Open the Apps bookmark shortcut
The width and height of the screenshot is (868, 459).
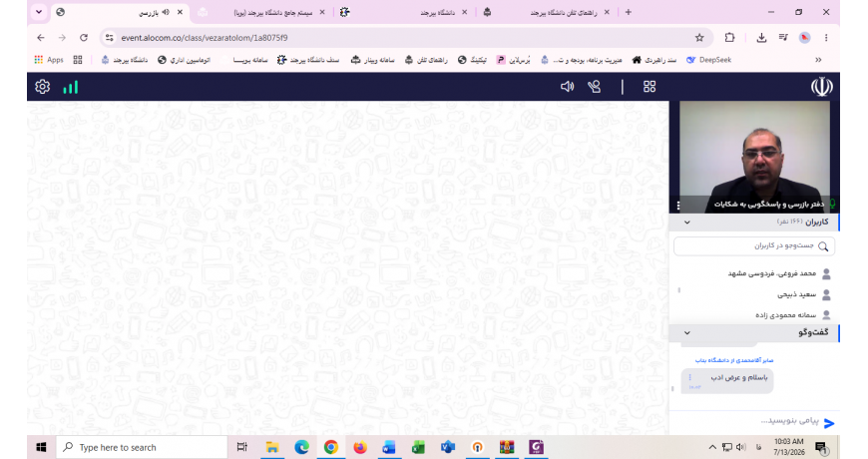click(x=49, y=60)
